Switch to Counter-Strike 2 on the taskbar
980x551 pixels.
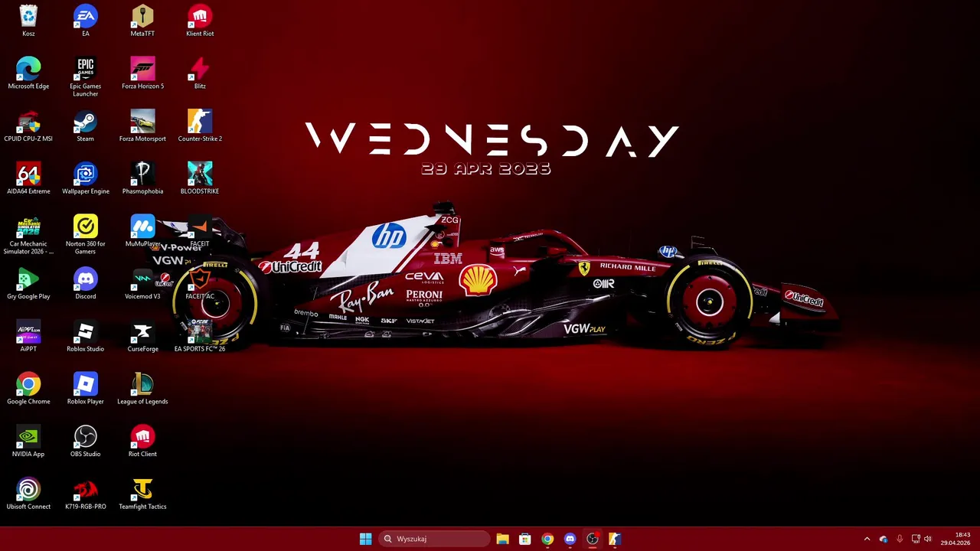[615, 539]
